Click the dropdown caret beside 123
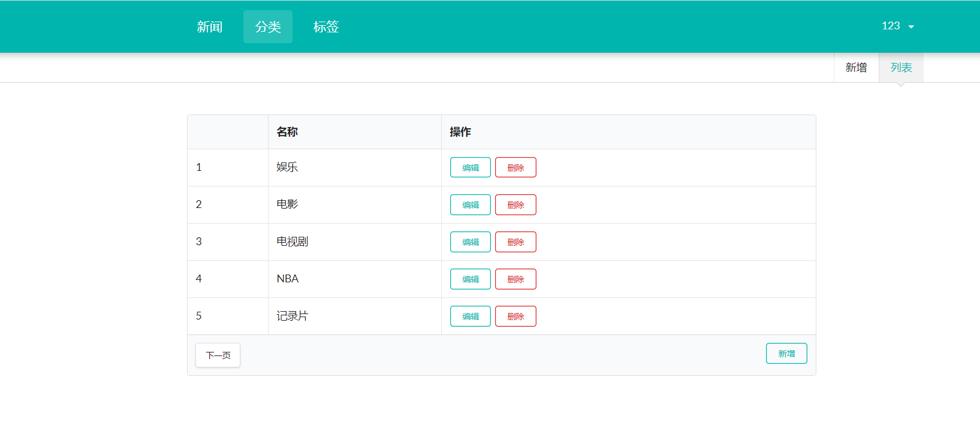This screenshot has width=980, height=431. pyautogui.click(x=911, y=26)
